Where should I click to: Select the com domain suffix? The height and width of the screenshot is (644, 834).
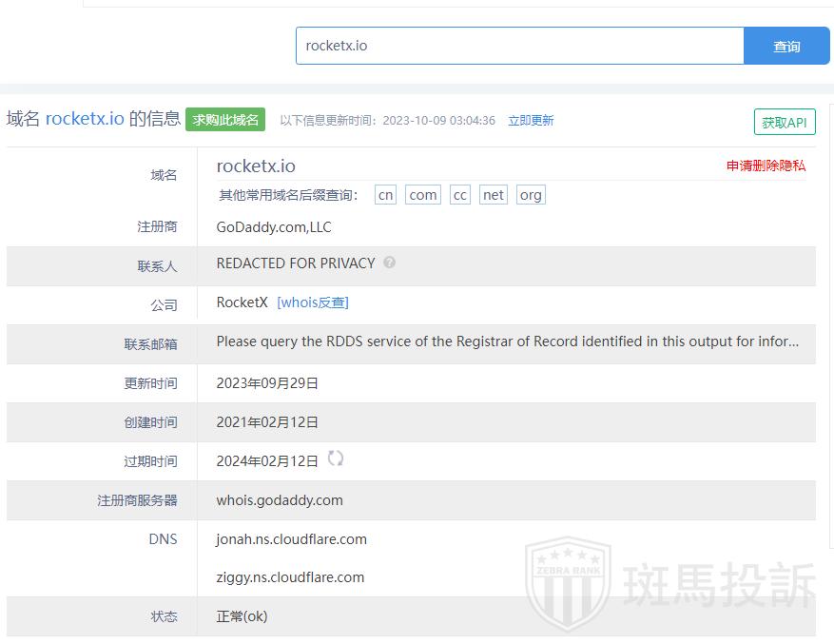[422, 195]
